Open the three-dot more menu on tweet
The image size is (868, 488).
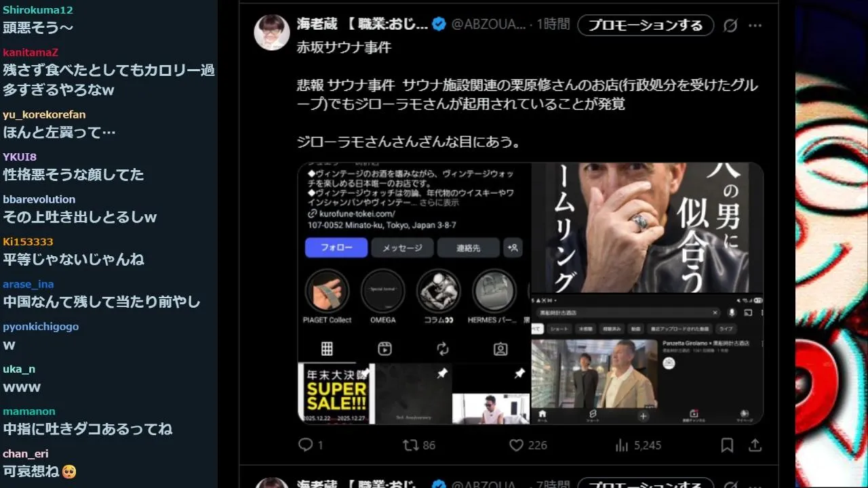coord(755,25)
